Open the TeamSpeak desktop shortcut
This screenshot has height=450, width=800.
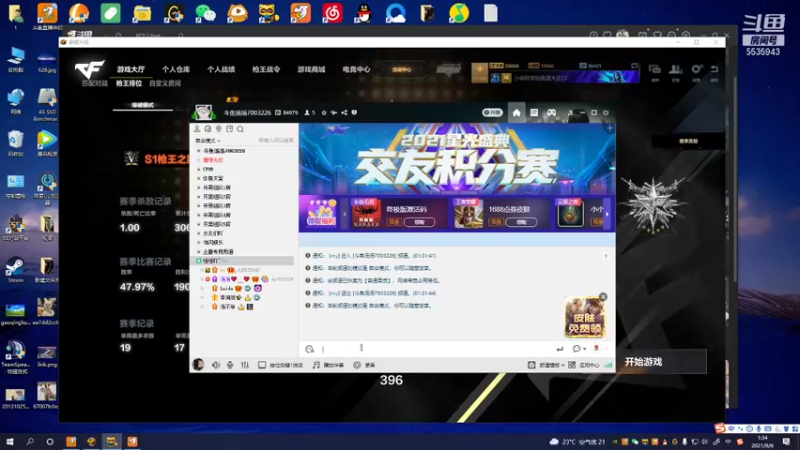(x=15, y=357)
